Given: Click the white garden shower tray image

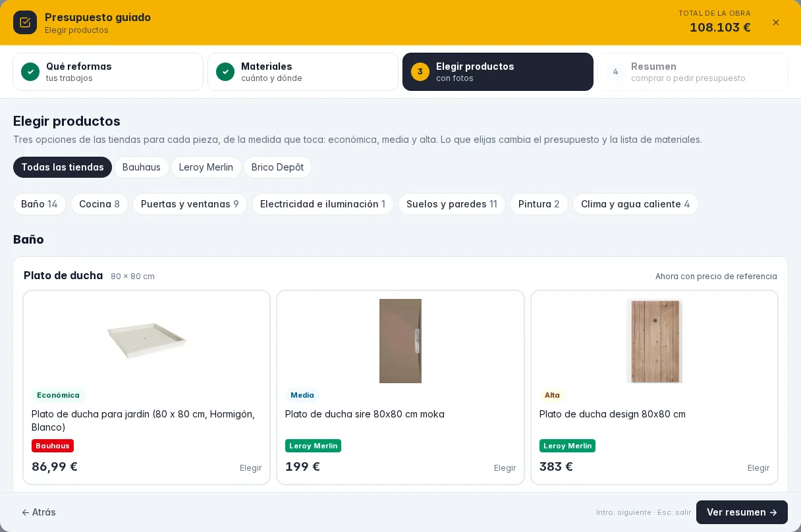Looking at the screenshot, I should click(x=146, y=341).
